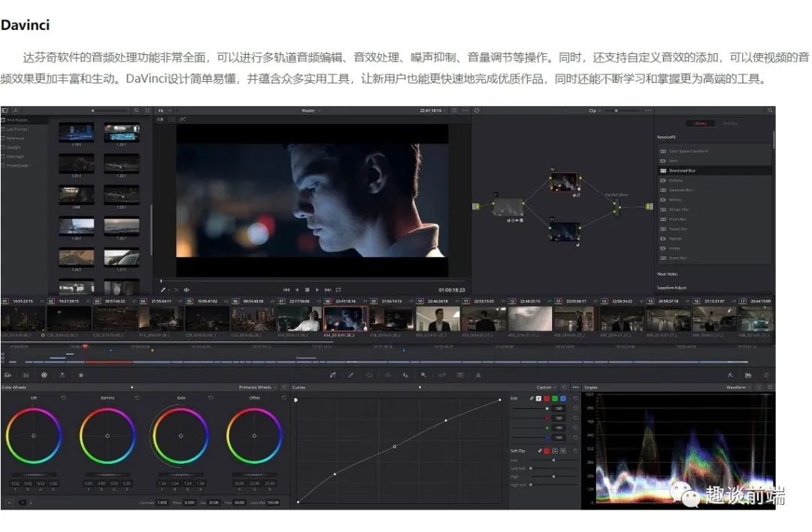The image size is (812, 532).
Task: Select the viewer qualifier picker tool
Action: (162, 290)
